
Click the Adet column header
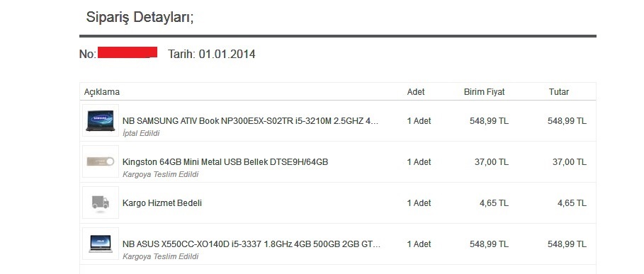tap(416, 92)
